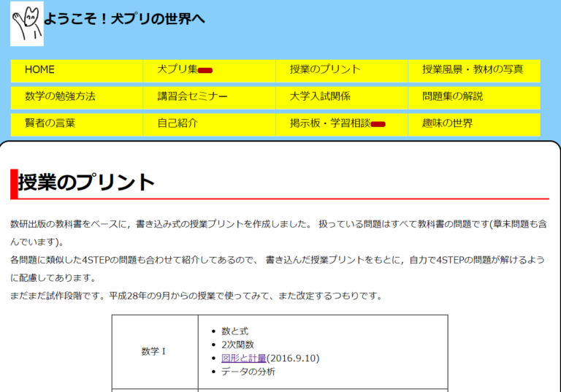Click the 数と式 list item
Image resolution: width=561 pixels, height=392 pixels.
pos(234,331)
